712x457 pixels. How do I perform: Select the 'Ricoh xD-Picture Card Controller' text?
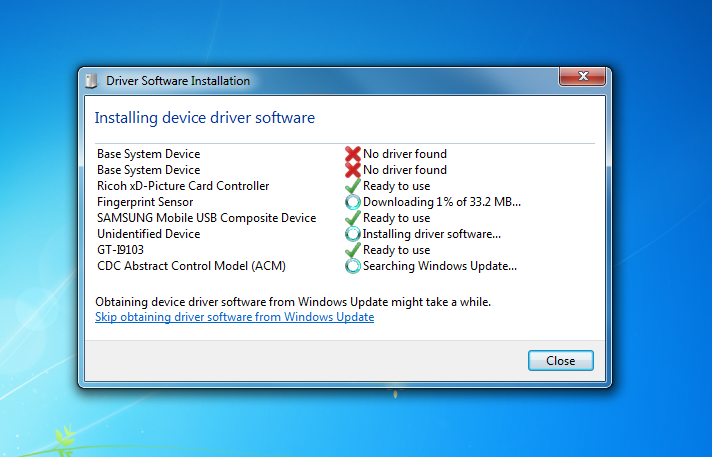point(183,186)
